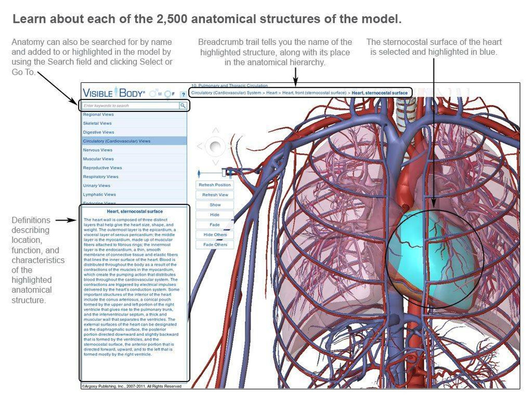Click the small body icon on zoom slider
Viewport: 532px width, 399px height.
click(x=199, y=173)
